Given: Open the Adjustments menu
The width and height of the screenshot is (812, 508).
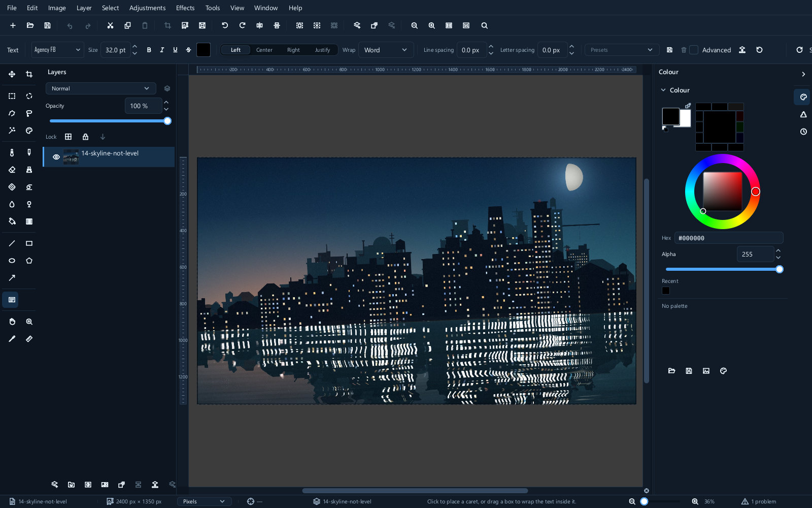Looking at the screenshot, I should click(147, 8).
